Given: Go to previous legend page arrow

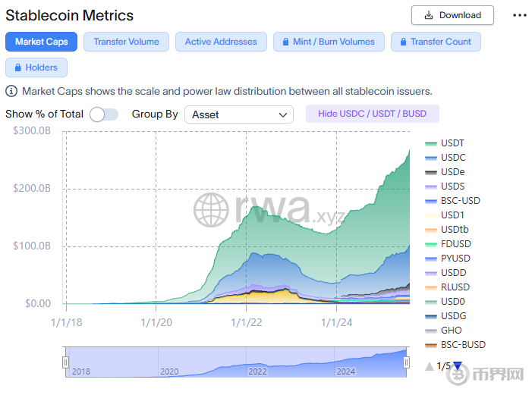Looking at the screenshot, I should (430, 366).
